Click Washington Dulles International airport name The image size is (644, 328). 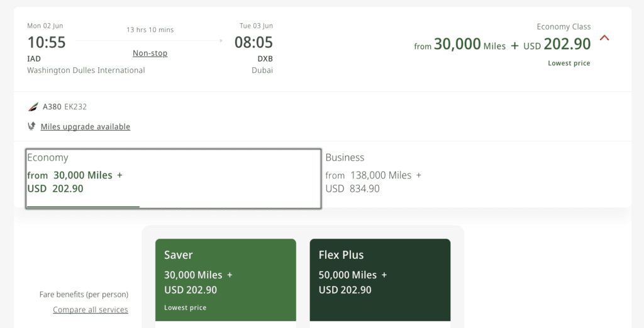(86, 70)
